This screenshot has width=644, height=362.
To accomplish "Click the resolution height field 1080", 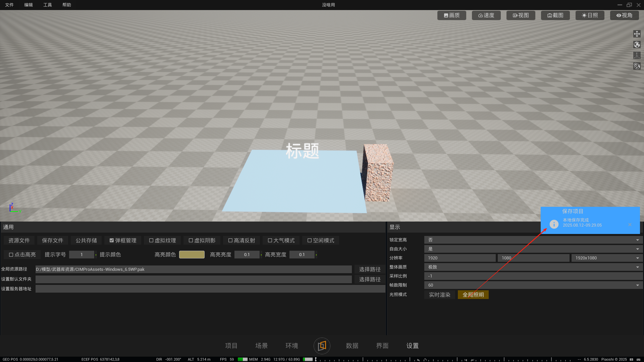I will pyautogui.click(x=534, y=258).
